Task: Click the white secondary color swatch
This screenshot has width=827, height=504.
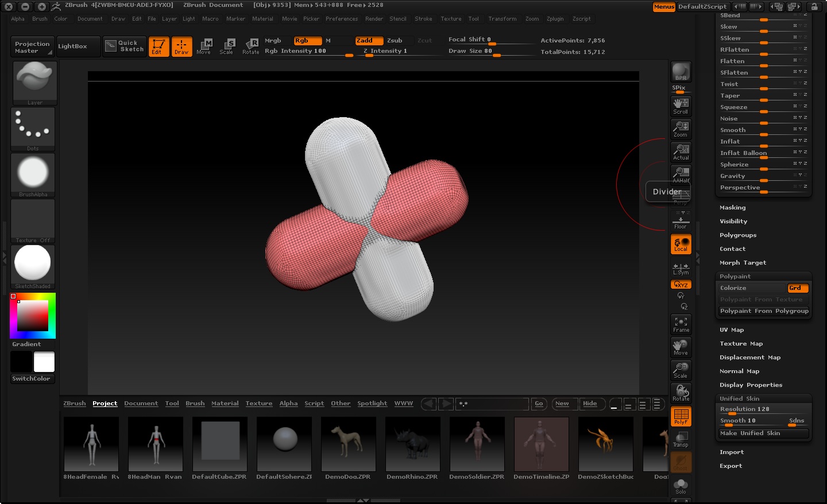Action: (x=44, y=362)
